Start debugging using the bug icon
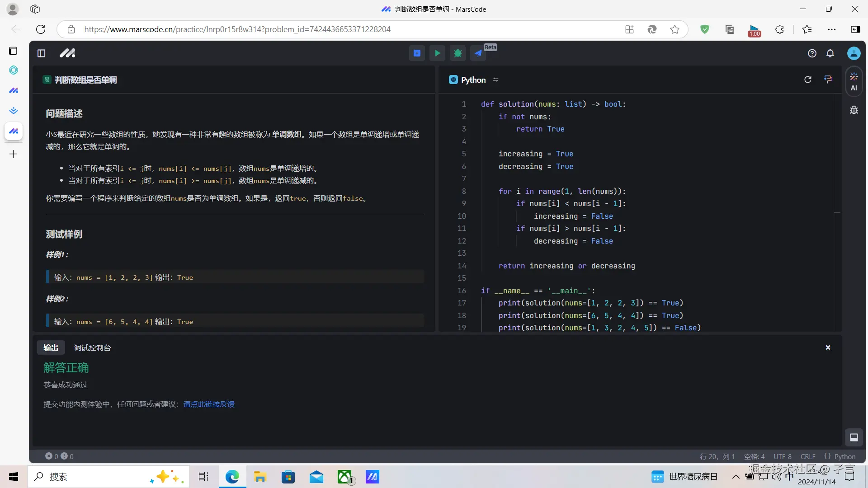 [x=458, y=53]
